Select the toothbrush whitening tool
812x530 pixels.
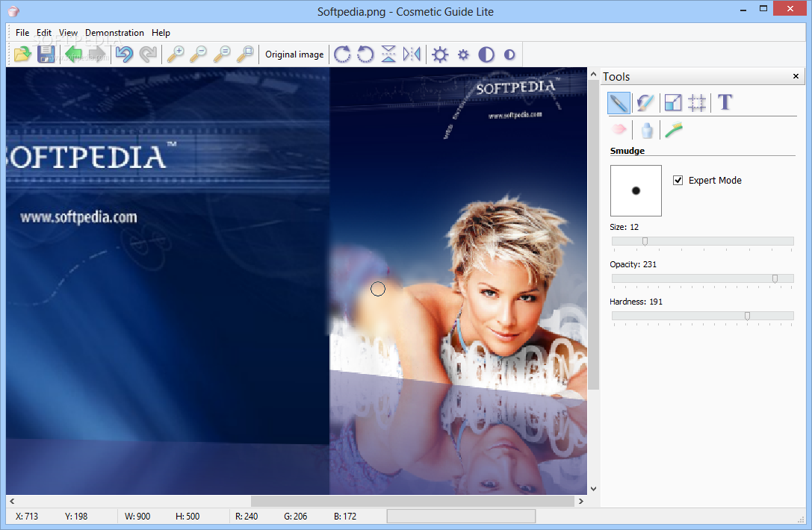[x=675, y=129]
